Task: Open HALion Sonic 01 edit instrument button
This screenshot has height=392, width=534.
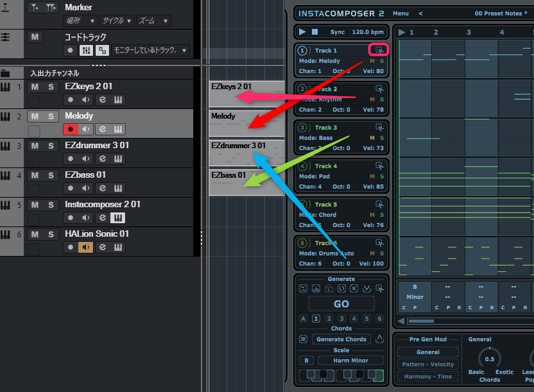Action: (103, 248)
